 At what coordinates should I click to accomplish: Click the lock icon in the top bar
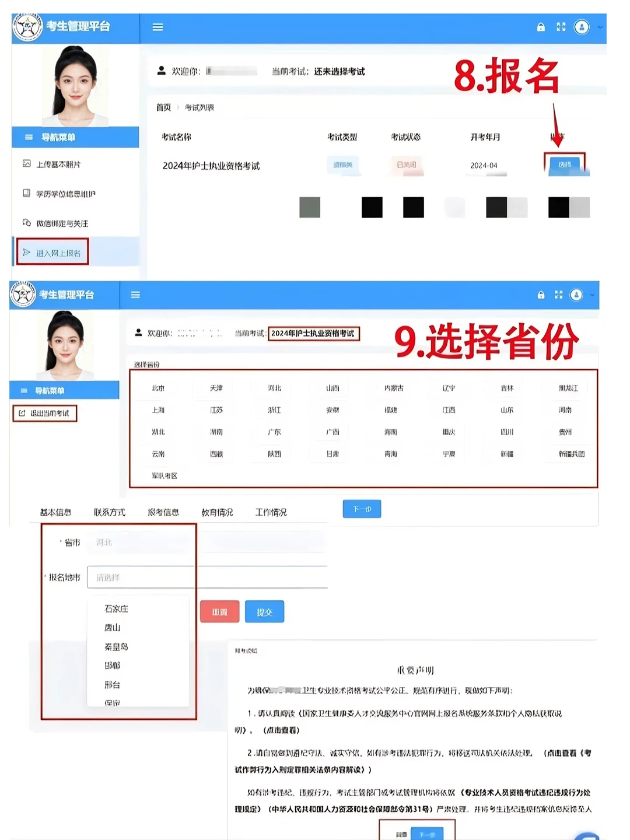coord(540,27)
